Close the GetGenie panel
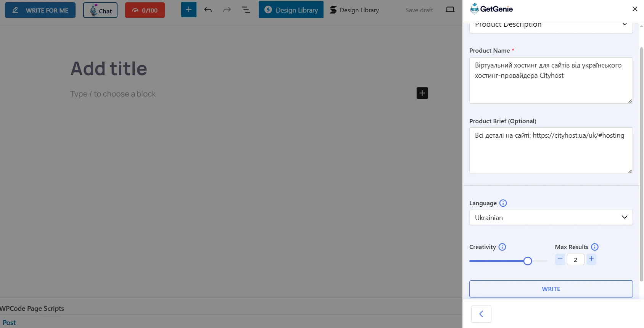The height and width of the screenshot is (328, 644). point(635,9)
